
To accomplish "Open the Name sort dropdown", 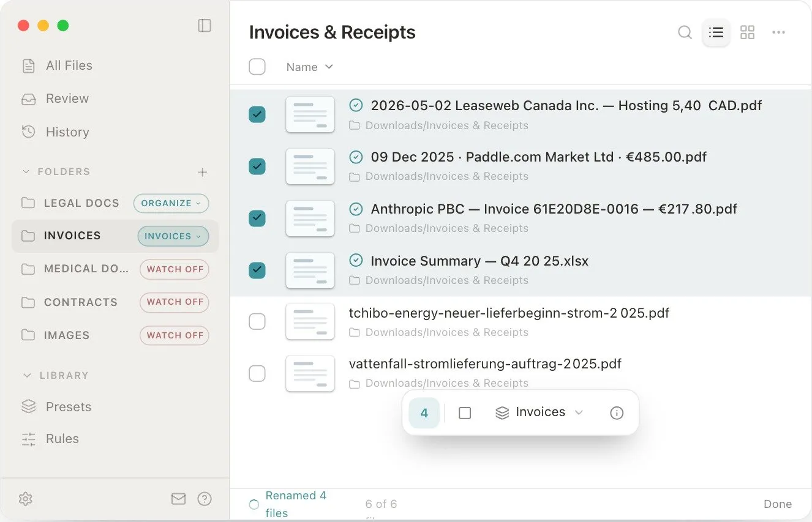I will (310, 67).
